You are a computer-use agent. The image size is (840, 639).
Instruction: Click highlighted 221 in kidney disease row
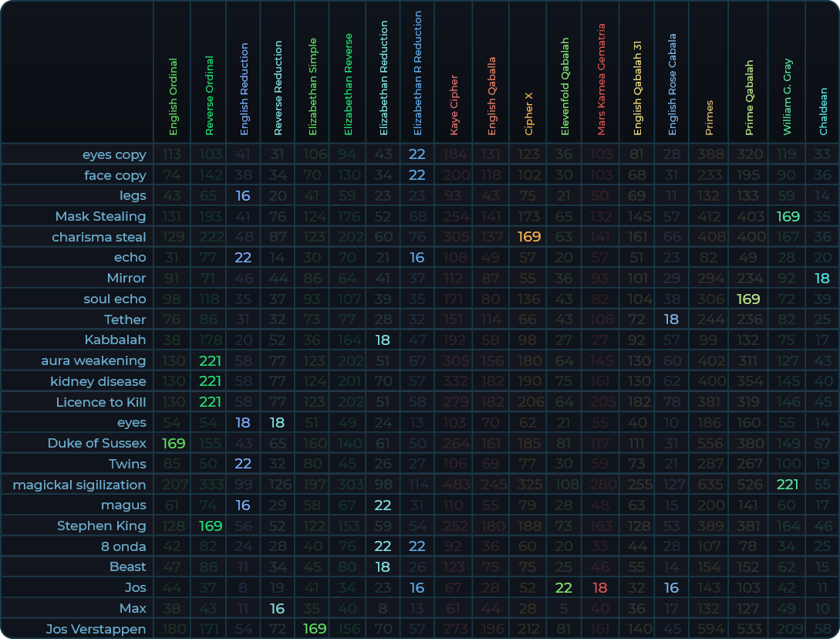point(210,381)
